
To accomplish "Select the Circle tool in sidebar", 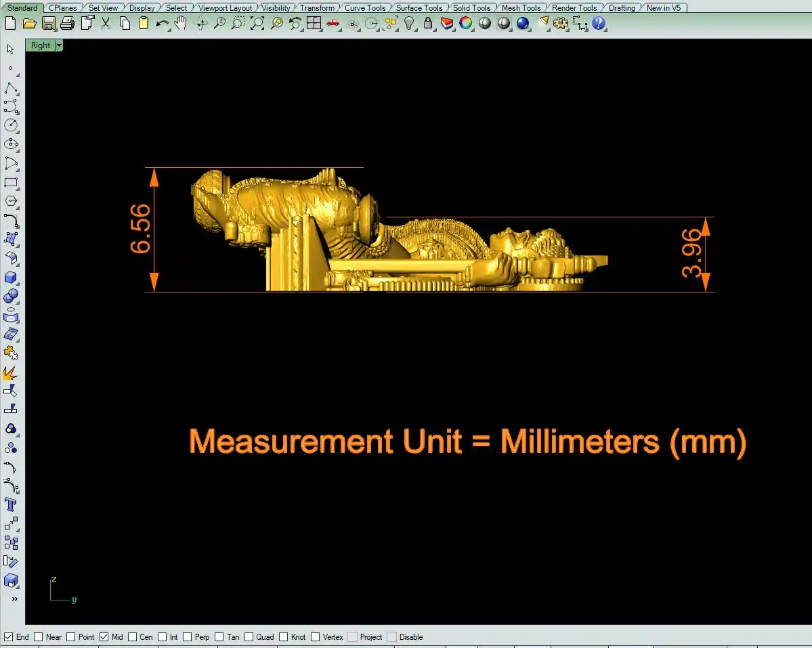I will point(11,125).
